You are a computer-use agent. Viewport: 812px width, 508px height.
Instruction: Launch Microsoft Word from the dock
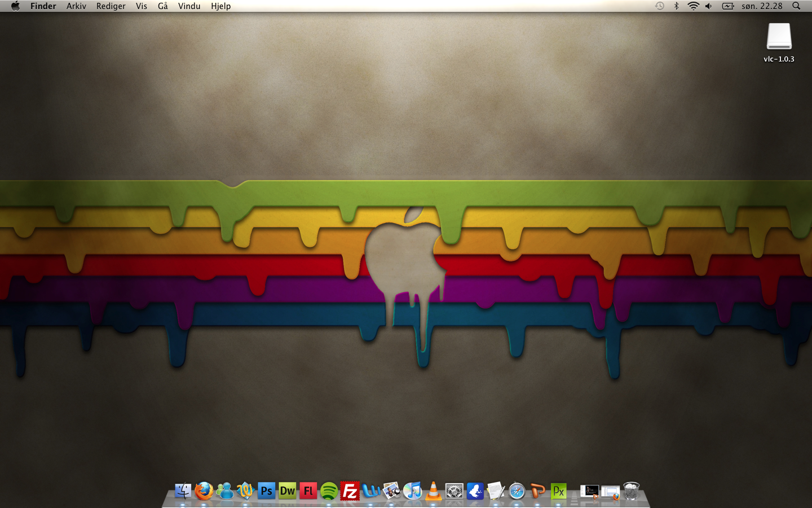click(371, 491)
